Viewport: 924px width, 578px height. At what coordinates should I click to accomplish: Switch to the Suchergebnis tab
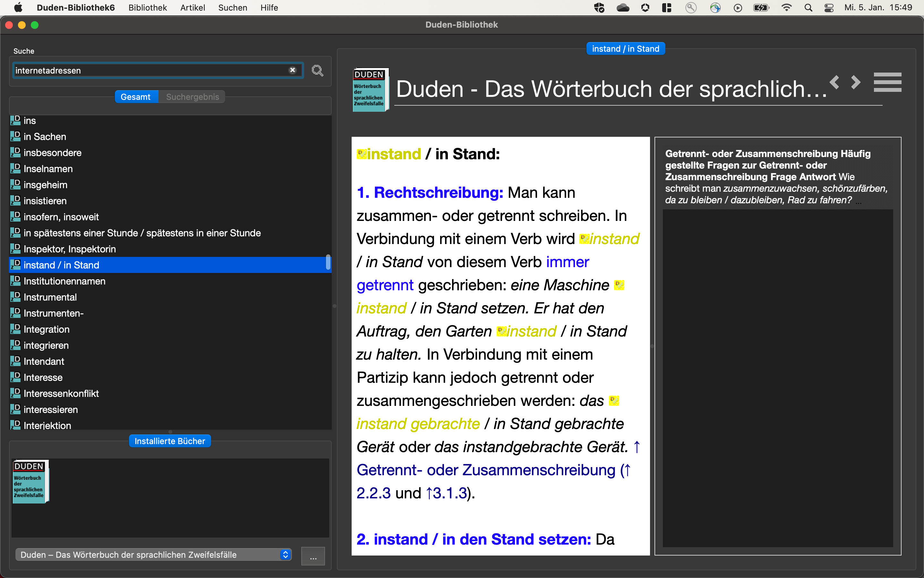(x=193, y=97)
